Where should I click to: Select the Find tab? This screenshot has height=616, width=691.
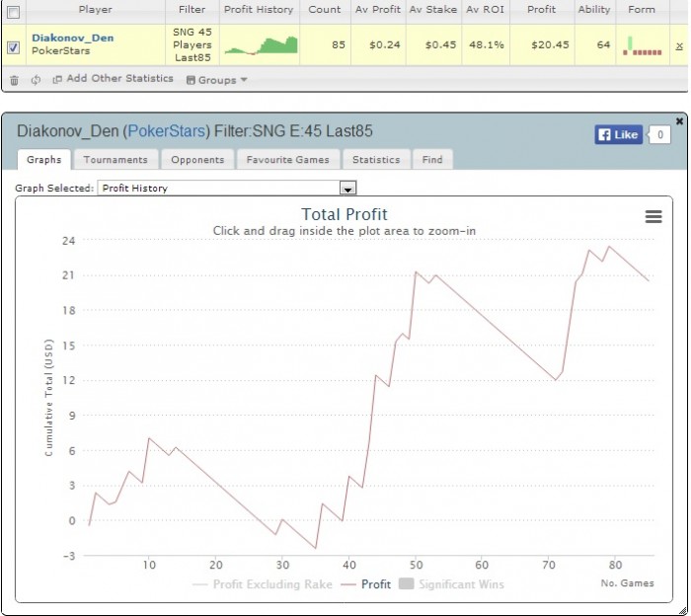pos(432,160)
